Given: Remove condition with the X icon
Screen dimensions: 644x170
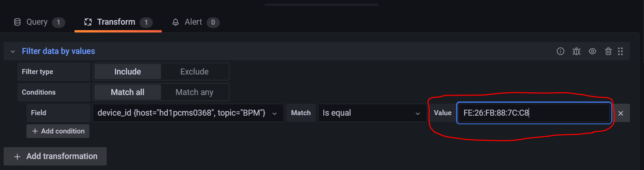Looking at the screenshot, I should coord(621,113).
